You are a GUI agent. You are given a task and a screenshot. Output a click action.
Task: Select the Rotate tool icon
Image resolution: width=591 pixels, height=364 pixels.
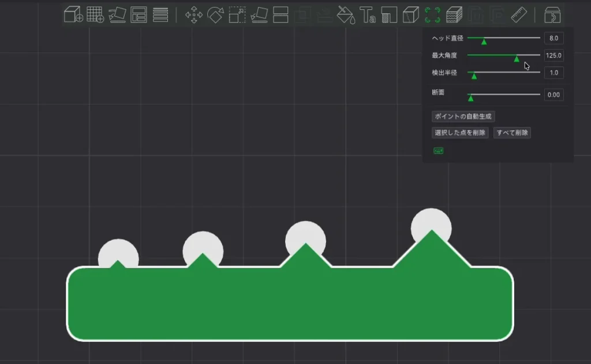click(215, 14)
